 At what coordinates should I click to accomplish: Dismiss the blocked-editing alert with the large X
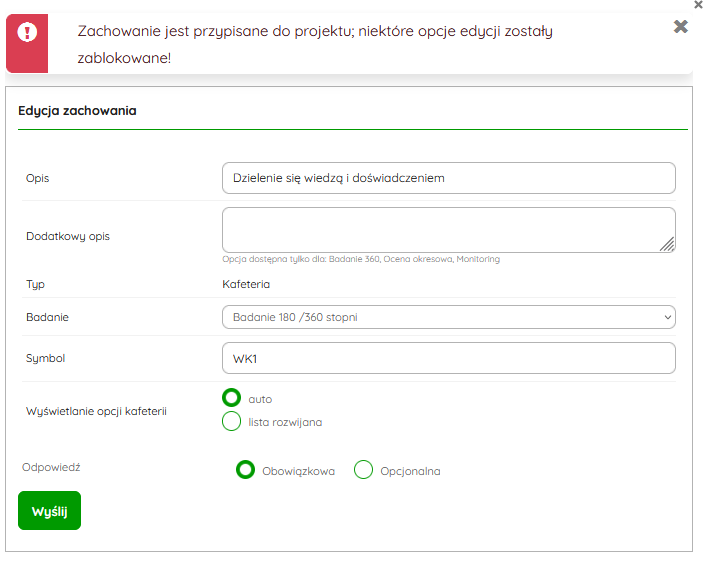point(680,27)
